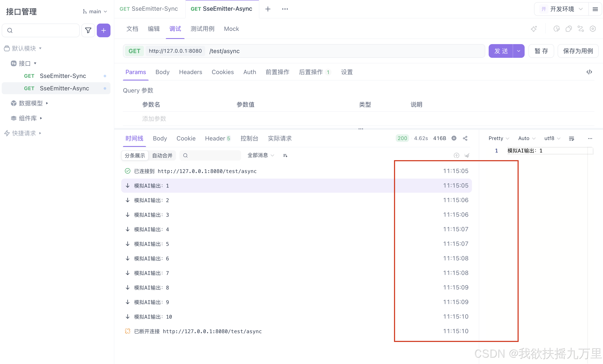Viewport: 603px width, 364px height.
Task: Click the 暂存 button
Action: 541,51
